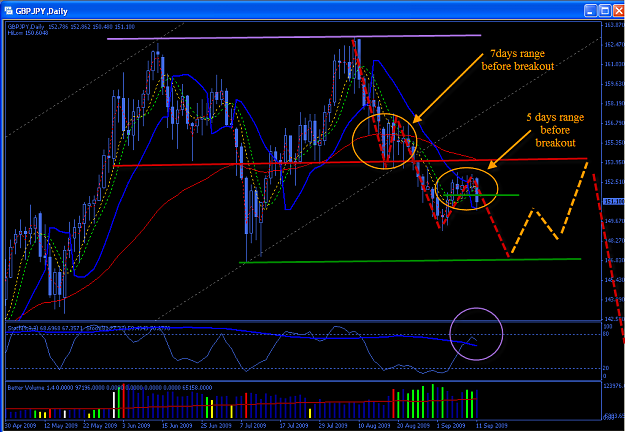This screenshot has width=625, height=432.
Task: Select the "7 Jul 2009" date label
Action: pyautogui.click(x=253, y=425)
